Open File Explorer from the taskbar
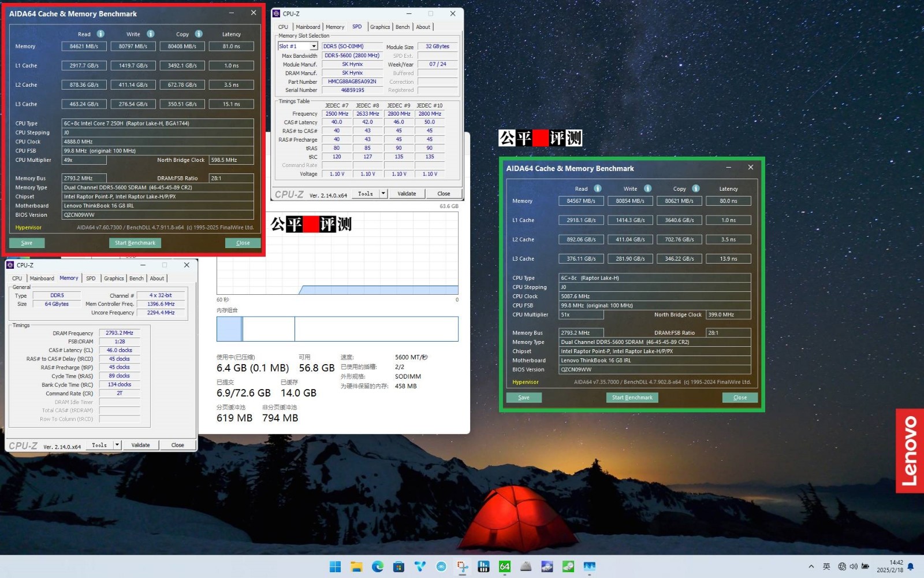The height and width of the screenshot is (578, 924). coord(356,566)
